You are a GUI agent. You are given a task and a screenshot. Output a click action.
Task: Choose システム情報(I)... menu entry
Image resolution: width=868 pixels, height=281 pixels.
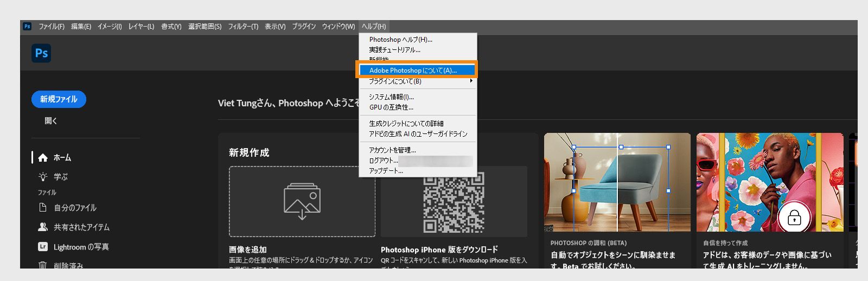pyautogui.click(x=418, y=97)
